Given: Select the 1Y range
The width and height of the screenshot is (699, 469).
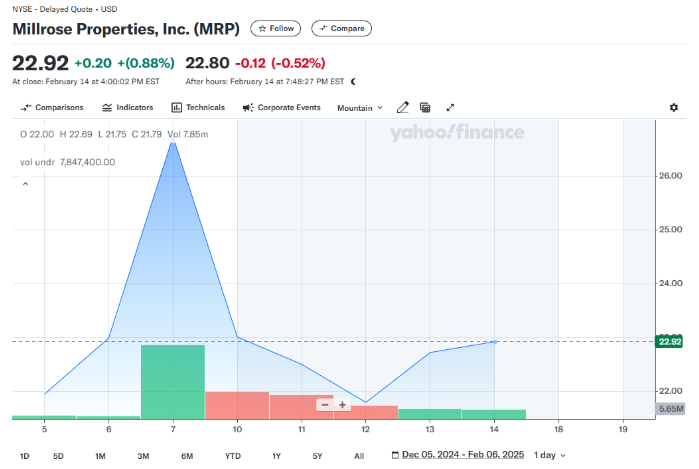Looking at the screenshot, I should coord(276,456).
